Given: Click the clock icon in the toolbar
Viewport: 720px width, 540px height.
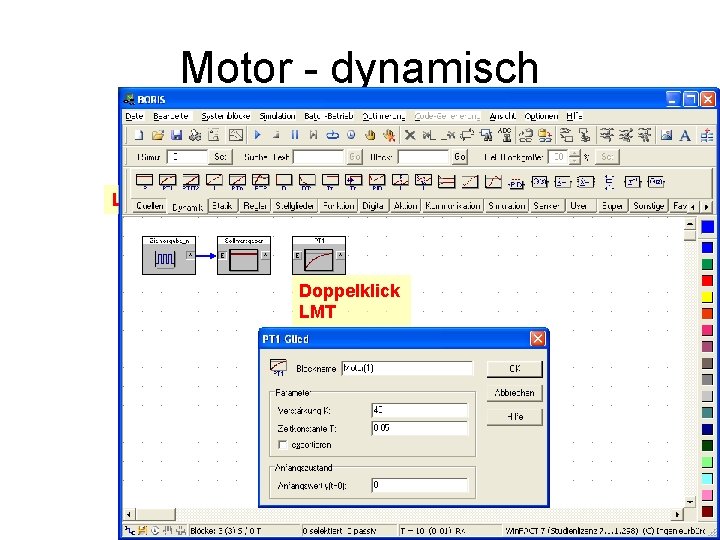Looking at the screenshot, I should 351,135.
